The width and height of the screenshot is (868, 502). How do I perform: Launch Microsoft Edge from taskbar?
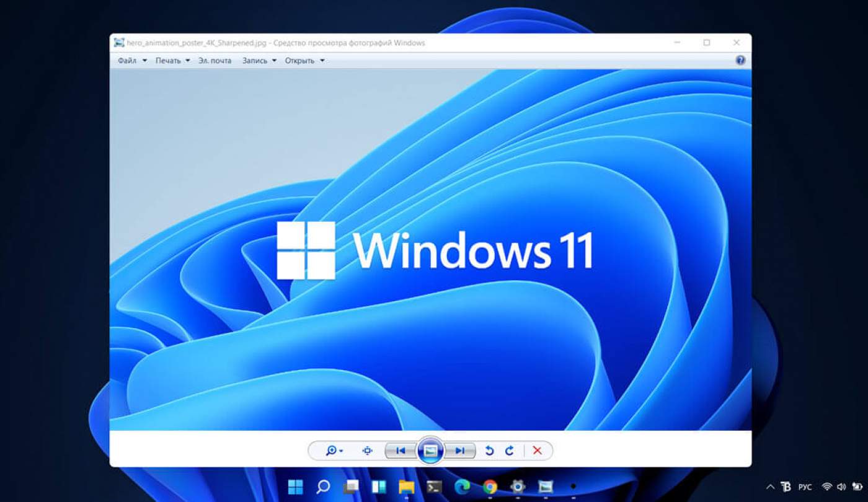pyautogui.click(x=462, y=487)
